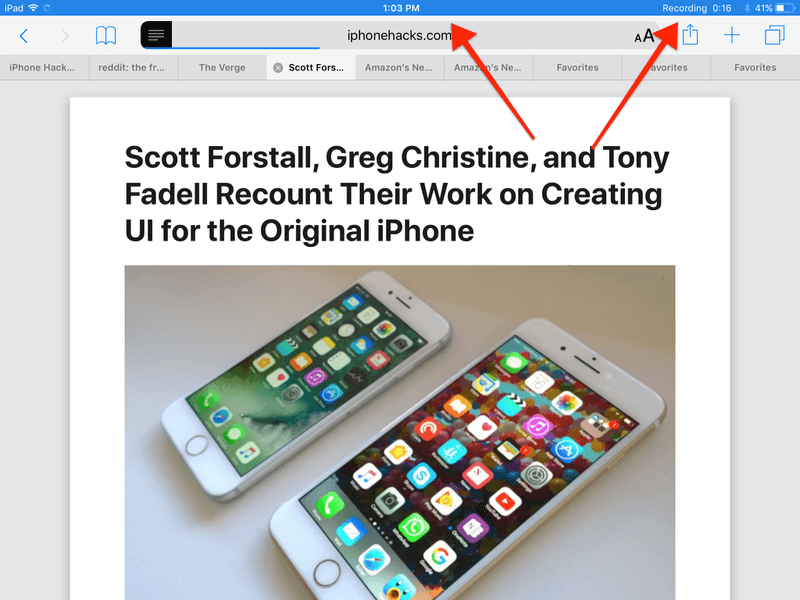
Task: Tap the battery indicator in status bar
Action: click(x=786, y=8)
